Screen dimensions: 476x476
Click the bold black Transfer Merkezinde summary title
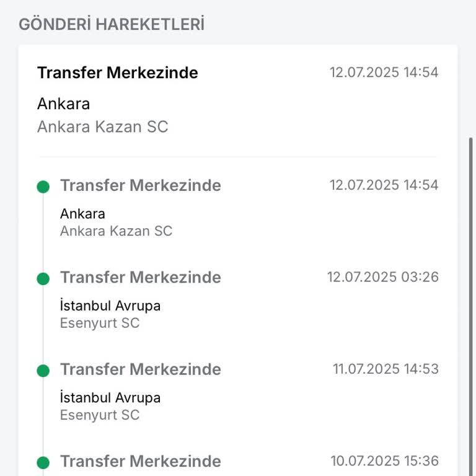[118, 73]
